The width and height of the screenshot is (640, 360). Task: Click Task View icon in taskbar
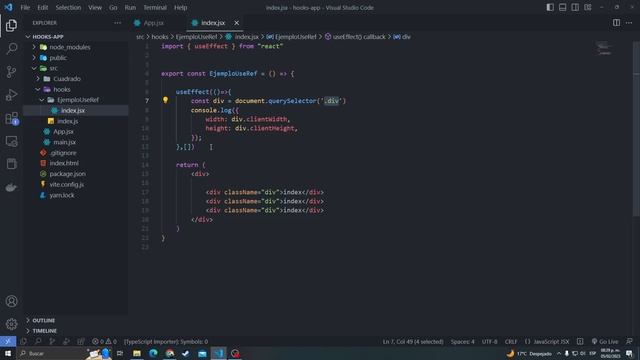(x=120, y=353)
